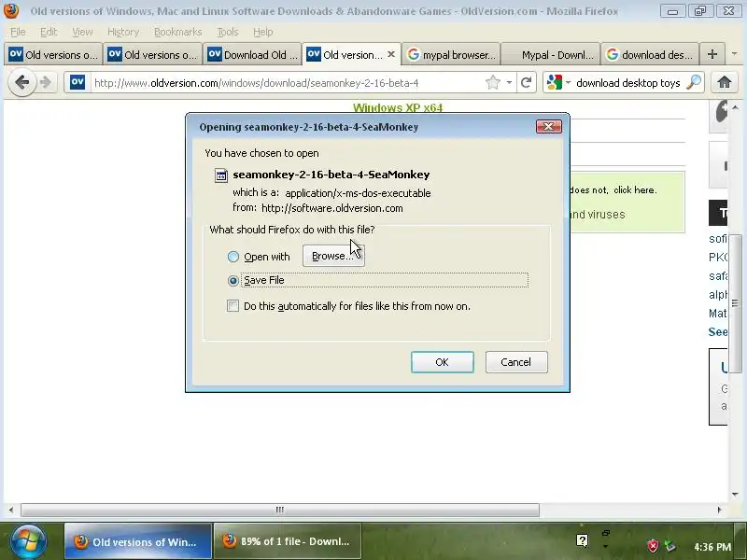Viewport: 747px width, 560px height.
Task: Bookmark this page with the star icon
Action: point(493,82)
